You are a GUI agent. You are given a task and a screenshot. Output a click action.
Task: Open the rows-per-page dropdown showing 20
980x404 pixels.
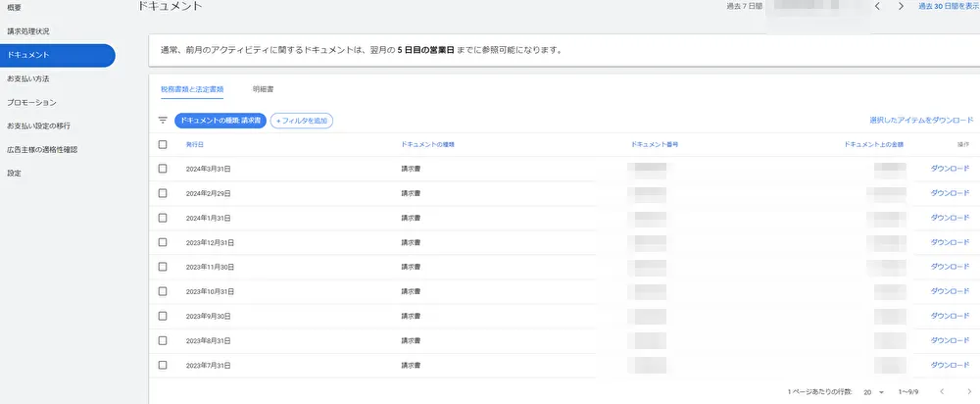click(x=874, y=391)
